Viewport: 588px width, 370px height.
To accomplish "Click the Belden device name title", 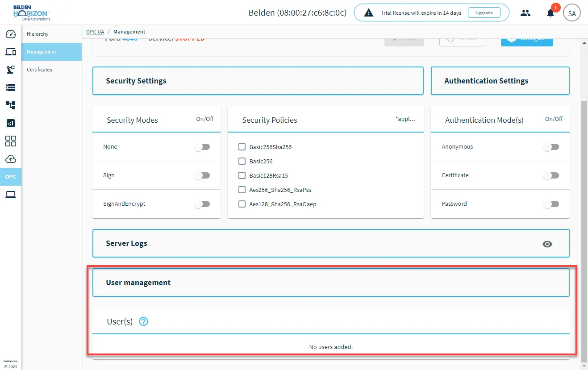I will pos(297,12).
